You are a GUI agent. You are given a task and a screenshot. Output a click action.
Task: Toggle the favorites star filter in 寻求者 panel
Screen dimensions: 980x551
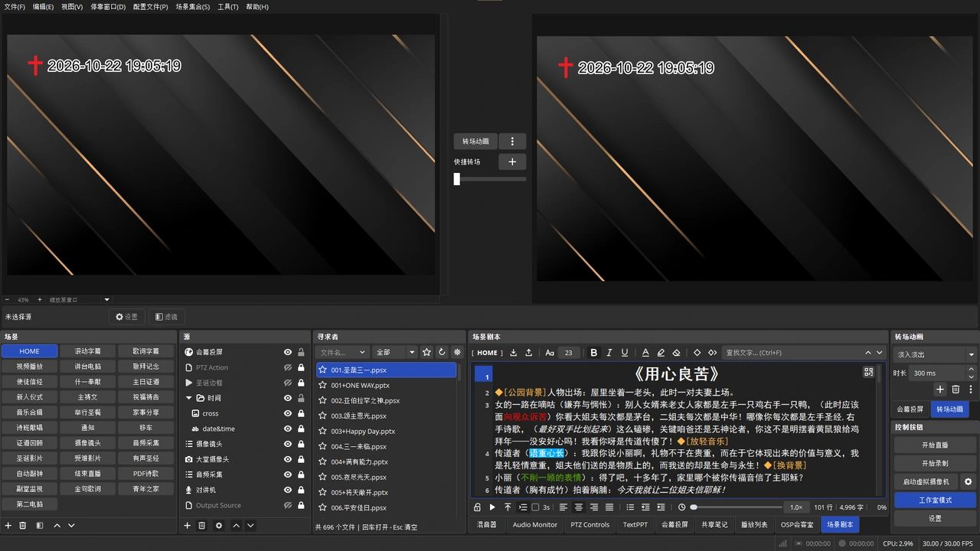click(x=426, y=352)
